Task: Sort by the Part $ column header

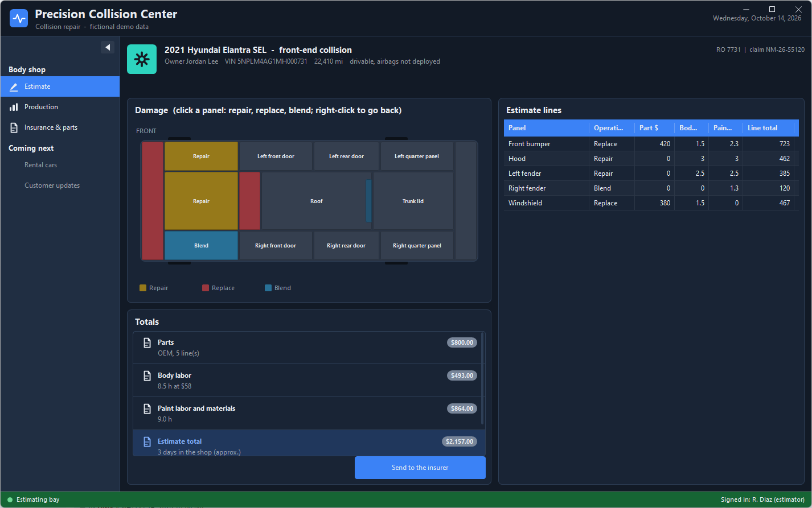Action: pyautogui.click(x=655, y=128)
